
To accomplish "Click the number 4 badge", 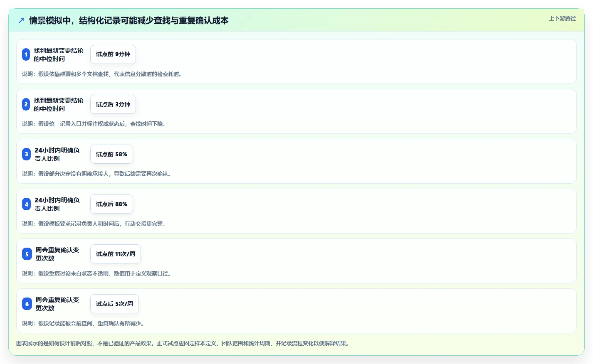I will [26, 204].
